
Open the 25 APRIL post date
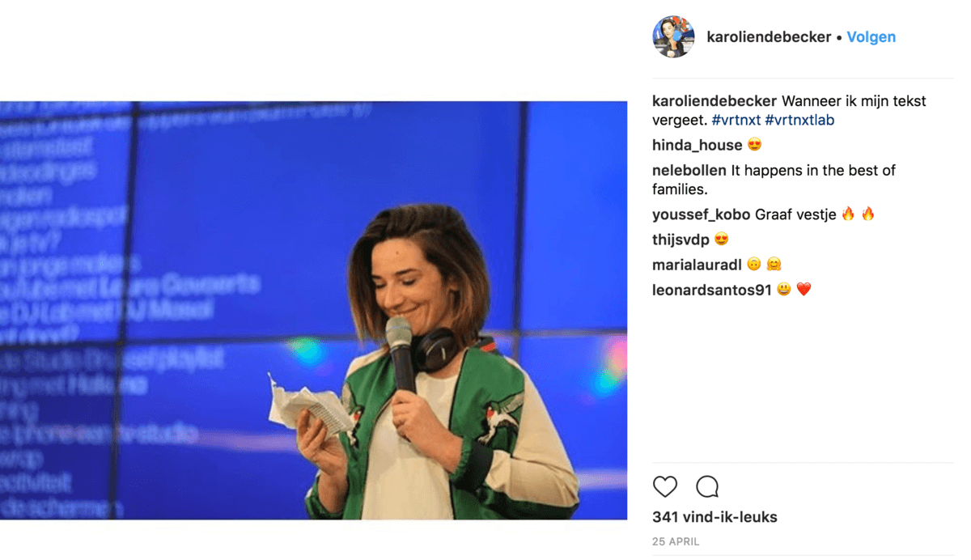pos(676,542)
